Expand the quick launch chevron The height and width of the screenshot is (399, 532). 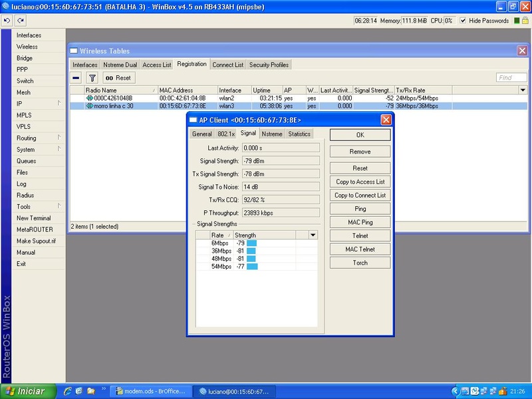[x=104, y=389]
